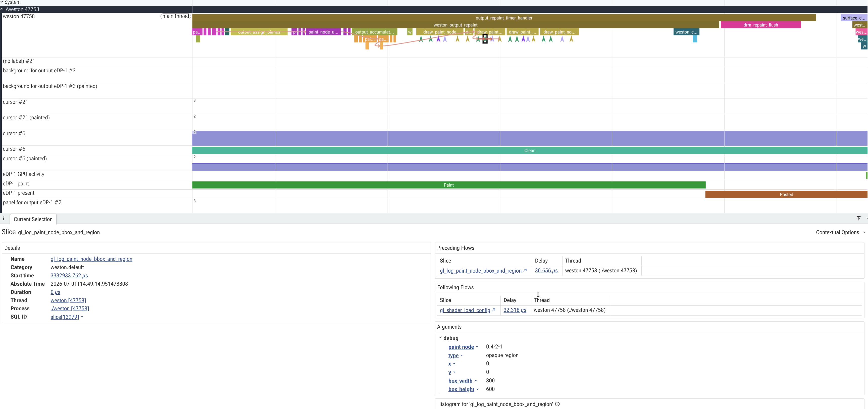Click the move-panel-to-top arrow icon
The image size is (868, 409).
tap(858, 219)
